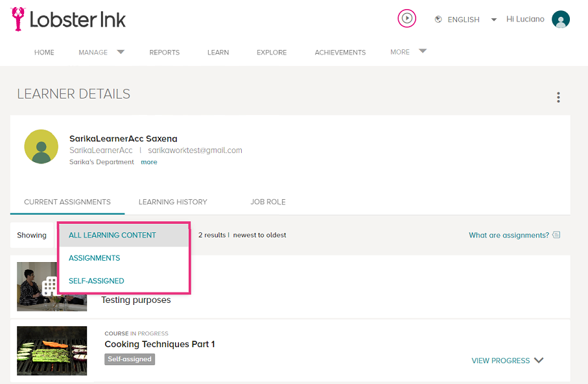Click the learner's yellow avatar icon
Image resolution: width=588 pixels, height=384 pixels.
tap(41, 147)
